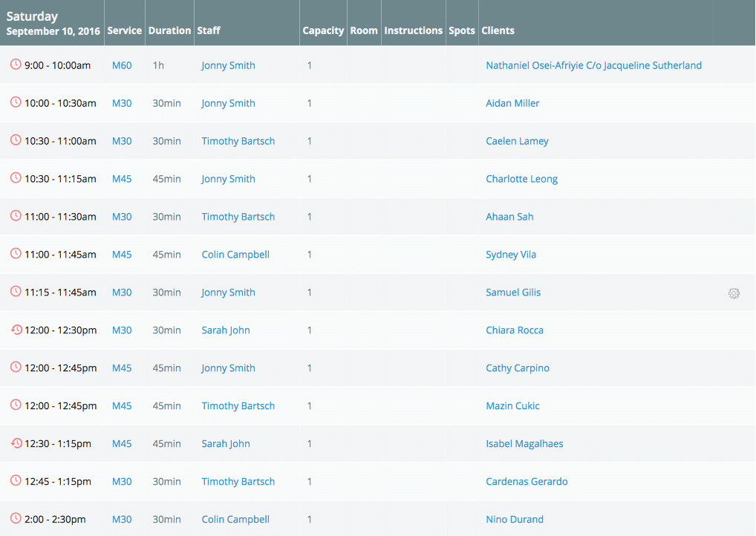
Task: Click the M30 service for Chiara Rocca
Action: point(122,330)
